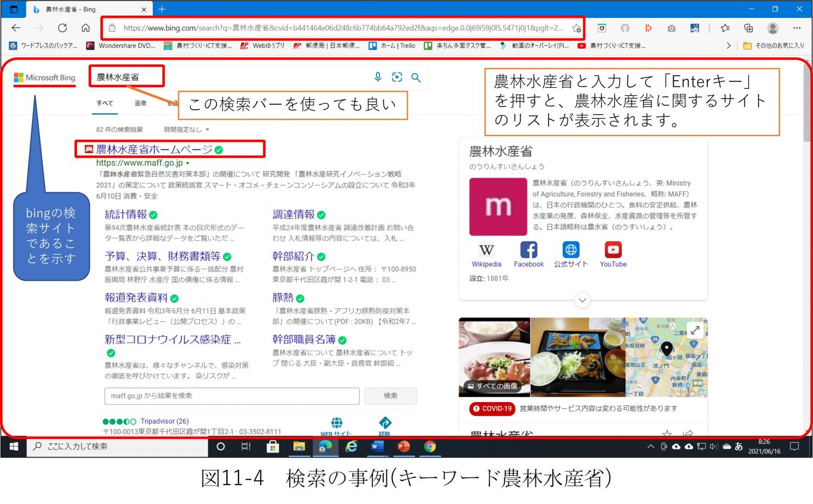
Task: Open the user profile avatar icon
Action: [x=773, y=28]
